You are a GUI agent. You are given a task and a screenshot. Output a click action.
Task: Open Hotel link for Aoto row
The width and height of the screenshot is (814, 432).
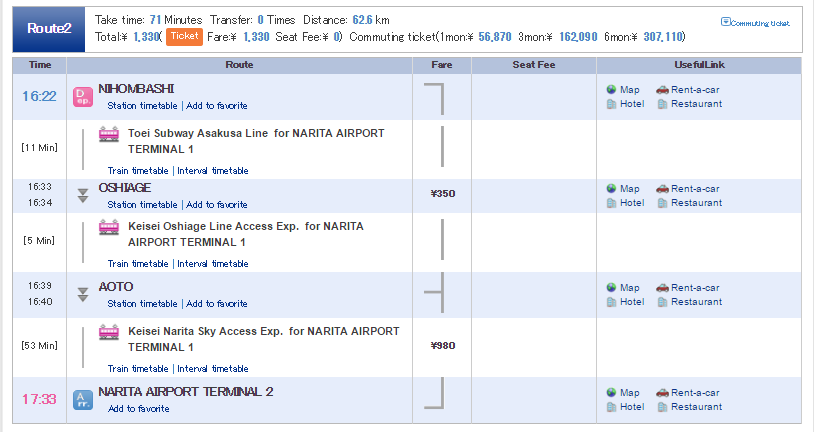[x=631, y=302]
